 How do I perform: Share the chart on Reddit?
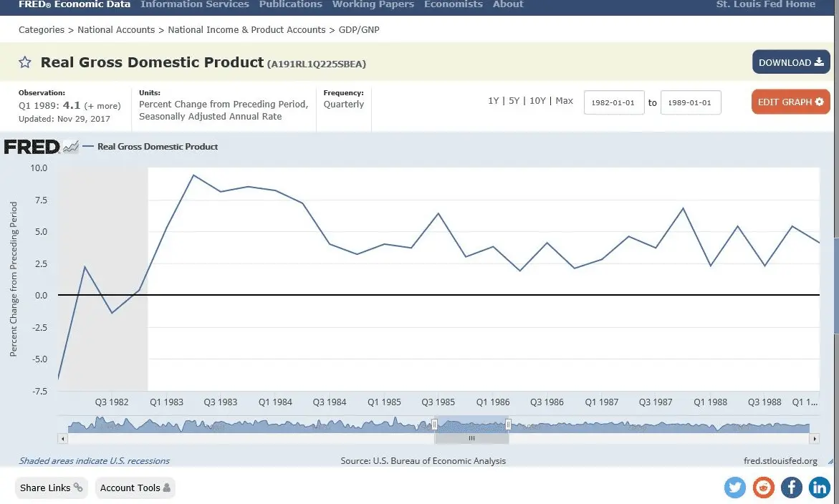(x=764, y=488)
